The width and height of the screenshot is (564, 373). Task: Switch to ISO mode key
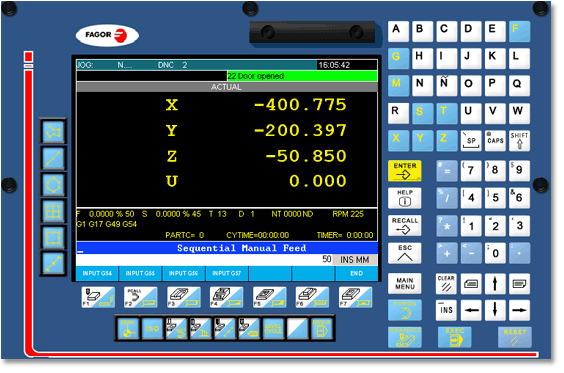(152, 328)
